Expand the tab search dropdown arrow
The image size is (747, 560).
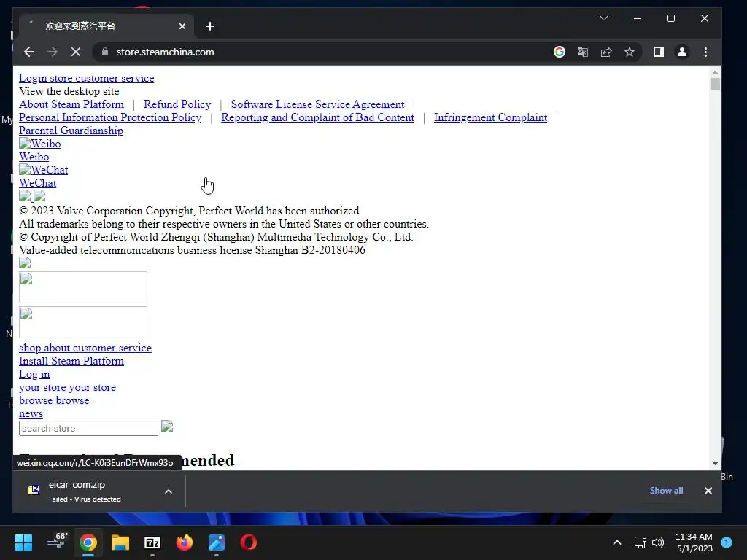603,18
